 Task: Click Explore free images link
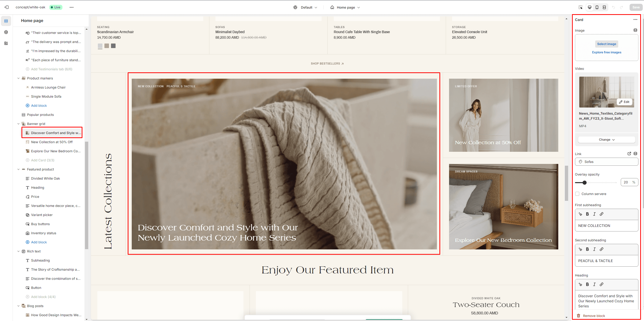click(x=606, y=52)
